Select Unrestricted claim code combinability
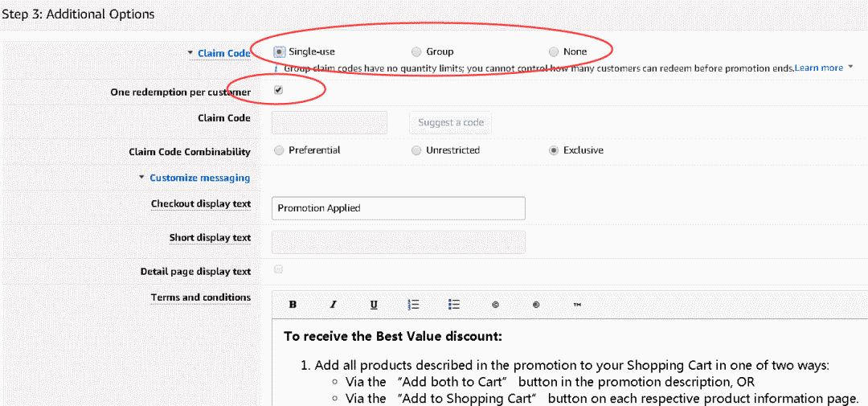 (x=416, y=150)
